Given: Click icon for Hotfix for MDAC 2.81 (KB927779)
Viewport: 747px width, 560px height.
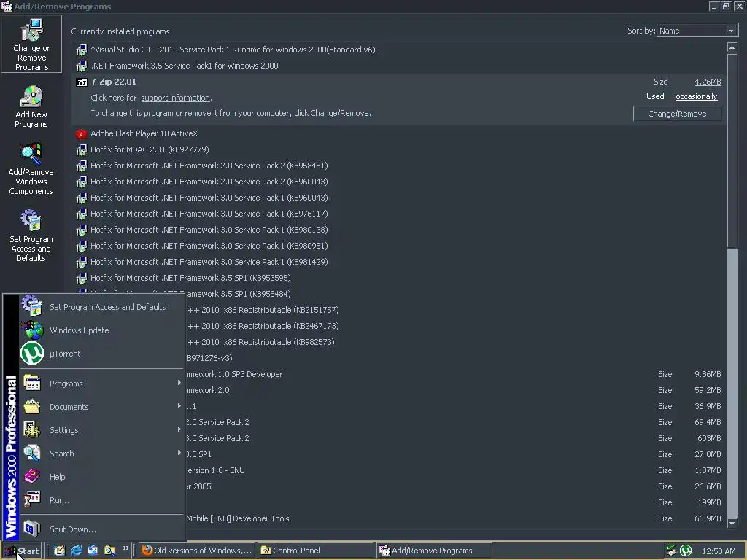Looking at the screenshot, I should [x=82, y=150].
